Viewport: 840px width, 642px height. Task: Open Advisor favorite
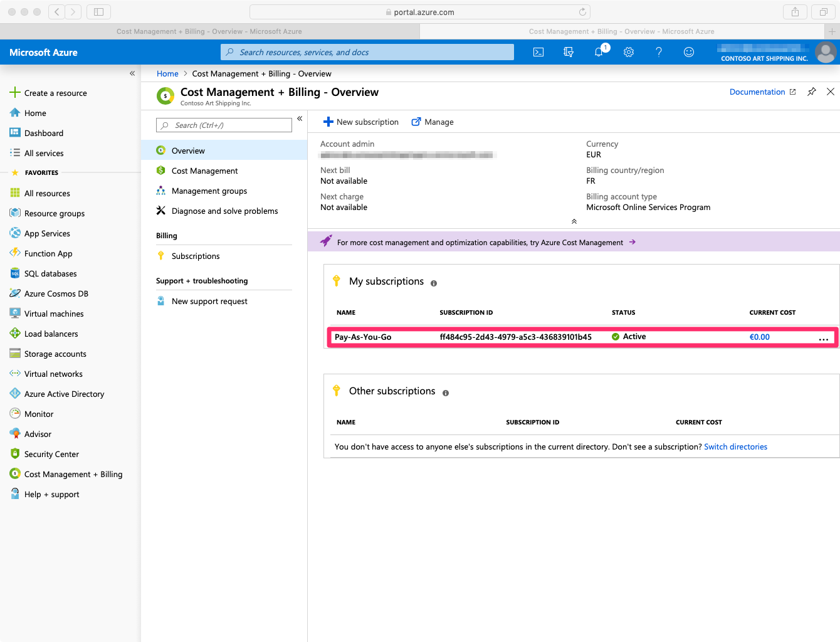pyautogui.click(x=31, y=434)
